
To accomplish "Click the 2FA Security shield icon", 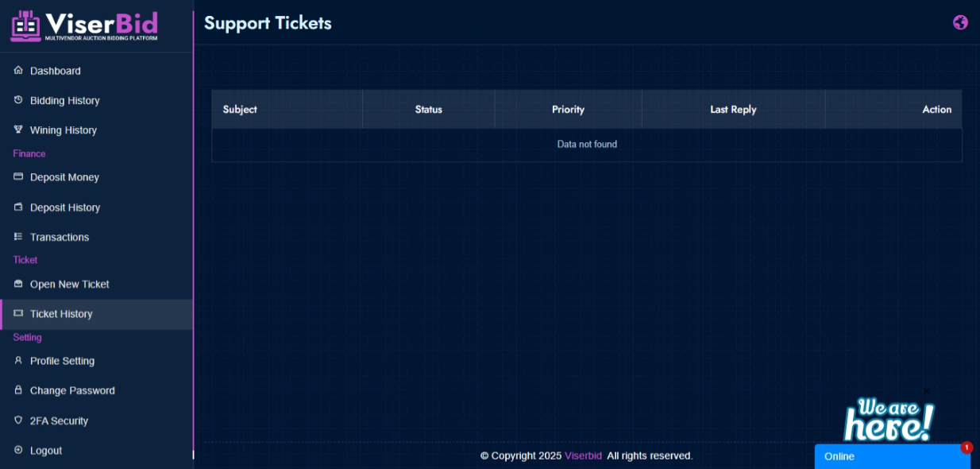I will [x=18, y=421].
